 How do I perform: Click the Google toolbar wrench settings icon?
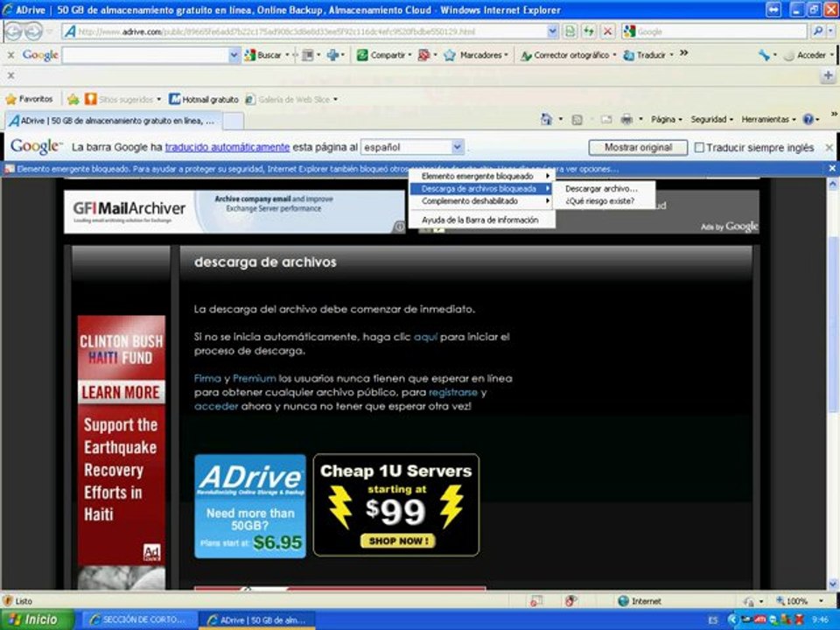764,54
